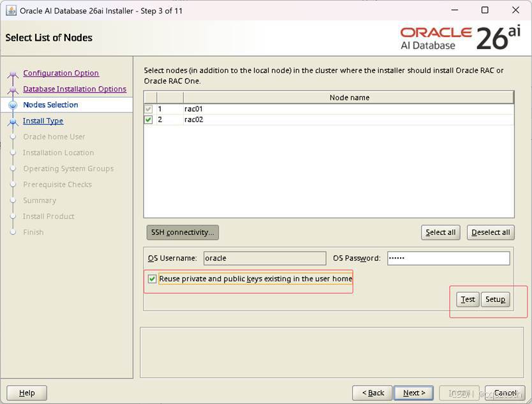Minimize the installer window
This screenshot has height=404, width=532.
pyautogui.click(x=455, y=10)
